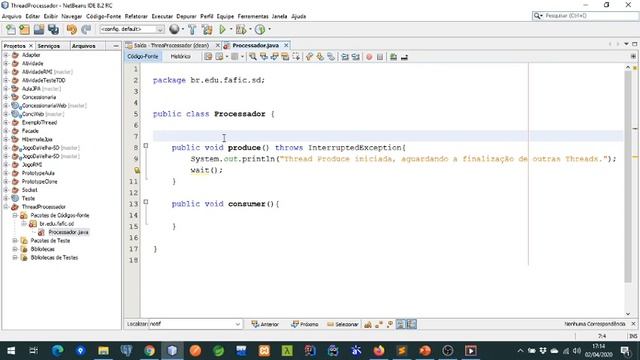
Task: Open Chrome from the Windows taskbar
Action: [x=149, y=350]
